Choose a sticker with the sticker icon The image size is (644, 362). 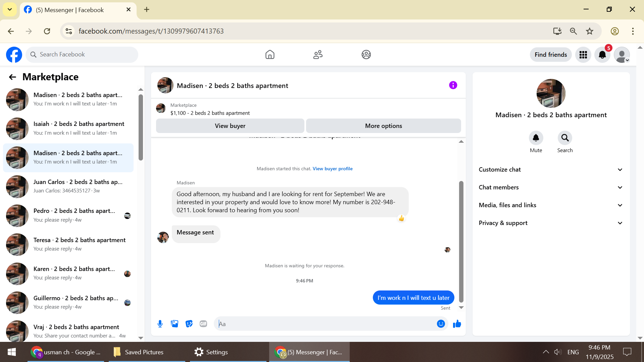189,324
